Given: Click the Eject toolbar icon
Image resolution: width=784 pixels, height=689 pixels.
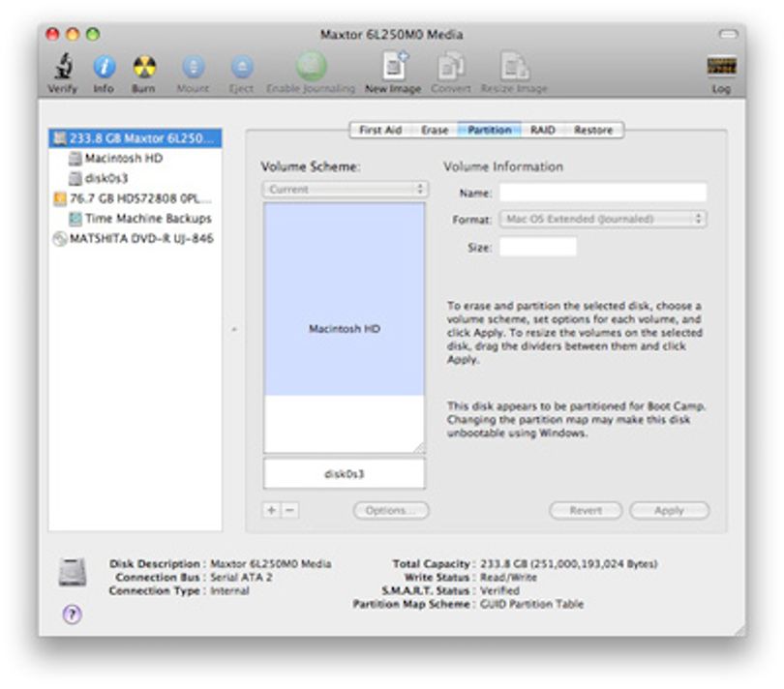Looking at the screenshot, I should click(x=242, y=67).
